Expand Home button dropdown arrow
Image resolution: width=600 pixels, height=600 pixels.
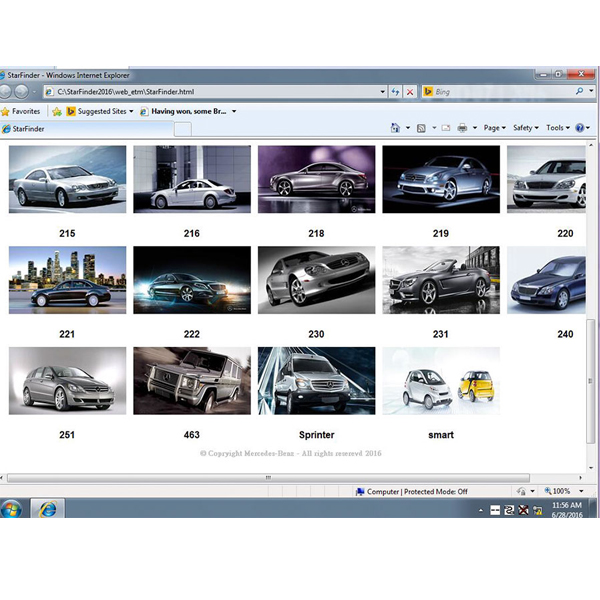408,128
